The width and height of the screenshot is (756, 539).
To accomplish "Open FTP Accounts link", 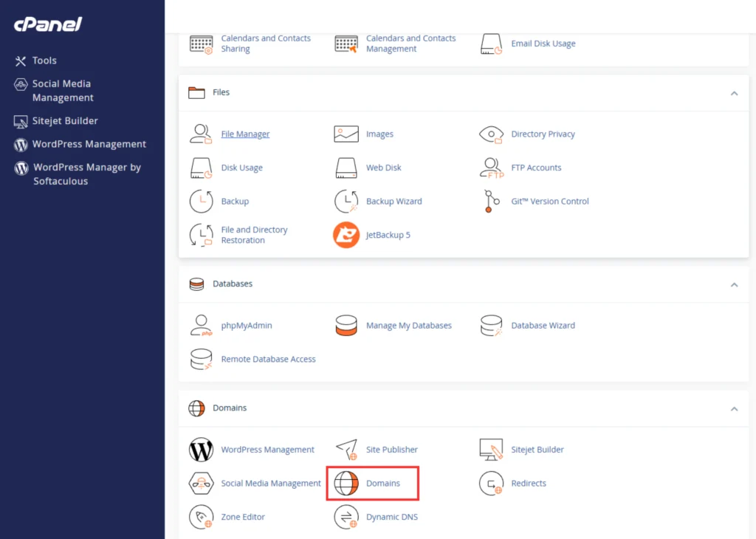I will 536,168.
